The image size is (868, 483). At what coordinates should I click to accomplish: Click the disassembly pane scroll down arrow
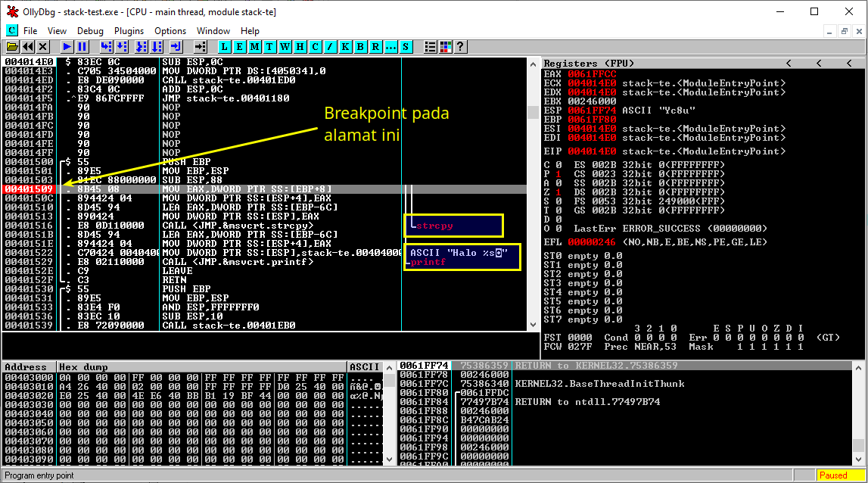[533, 325]
